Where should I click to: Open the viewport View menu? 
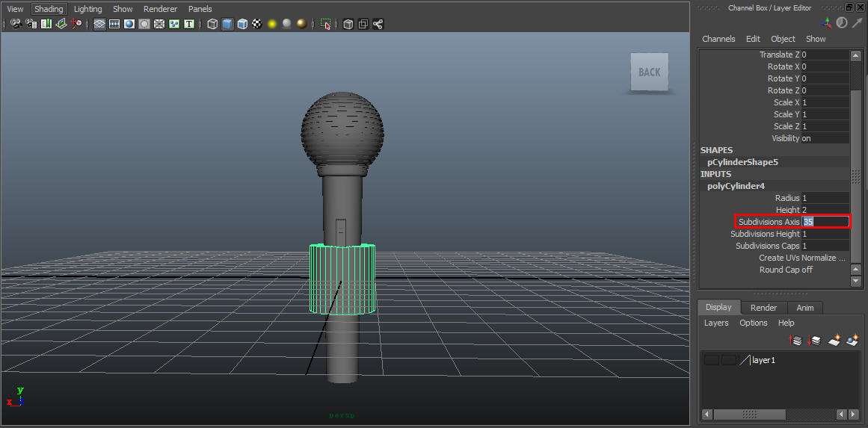[x=16, y=9]
